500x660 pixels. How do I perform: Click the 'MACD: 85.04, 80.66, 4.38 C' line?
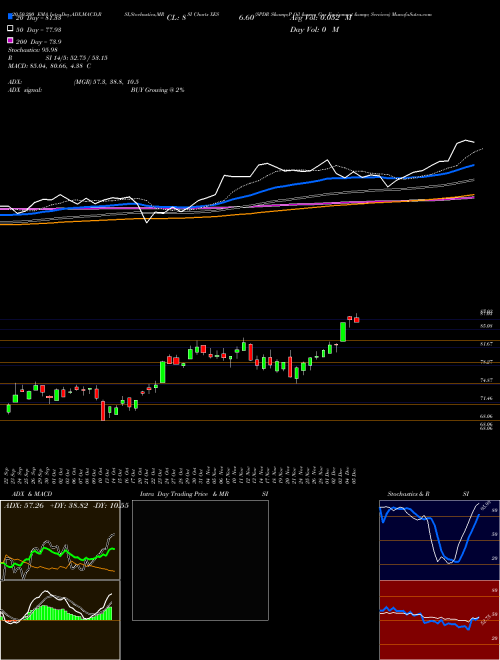click(50, 66)
